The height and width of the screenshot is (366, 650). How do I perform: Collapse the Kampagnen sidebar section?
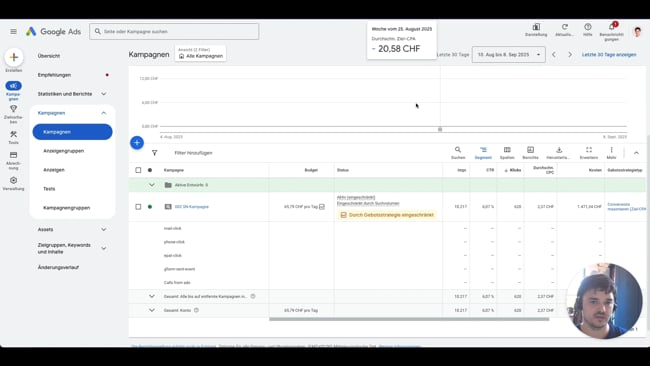tap(104, 113)
